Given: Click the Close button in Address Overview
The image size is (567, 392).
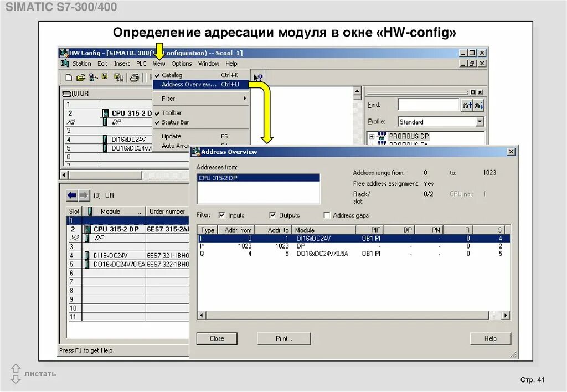Looking at the screenshot, I should 217,338.
